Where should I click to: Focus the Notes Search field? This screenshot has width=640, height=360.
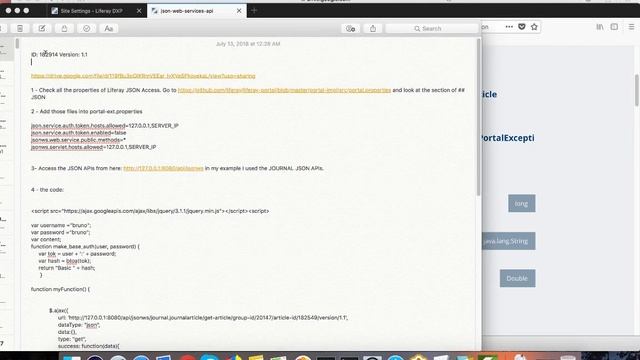[432, 29]
